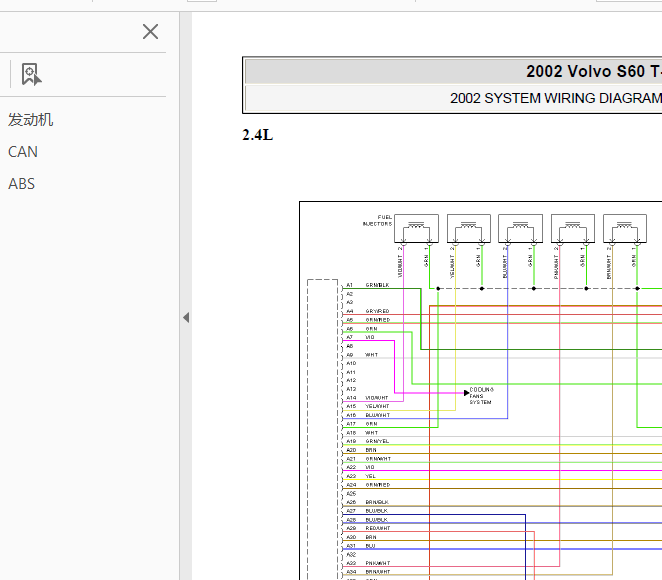Viewport: 662px width, 580px height.
Task: Click the A21 ORN/WHT pin label
Action: (369, 458)
